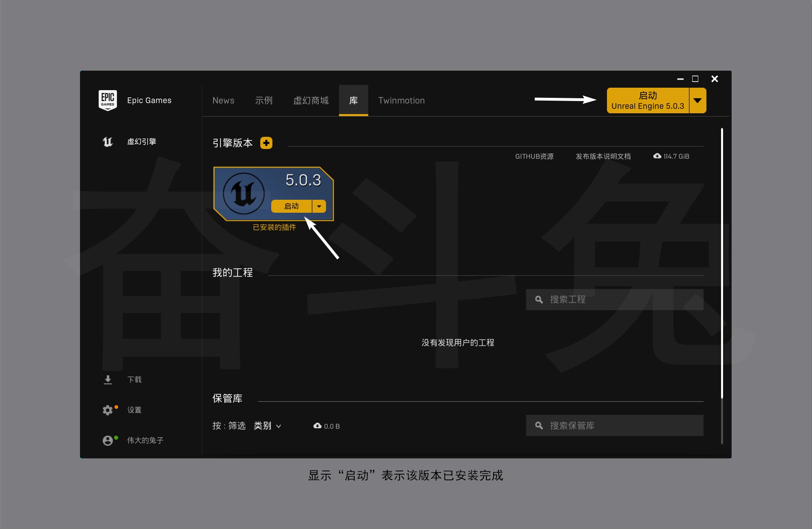Switch to the 虚幻商城 tab
This screenshot has height=529, width=812.
pyautogui.click(x=311, y=100)
